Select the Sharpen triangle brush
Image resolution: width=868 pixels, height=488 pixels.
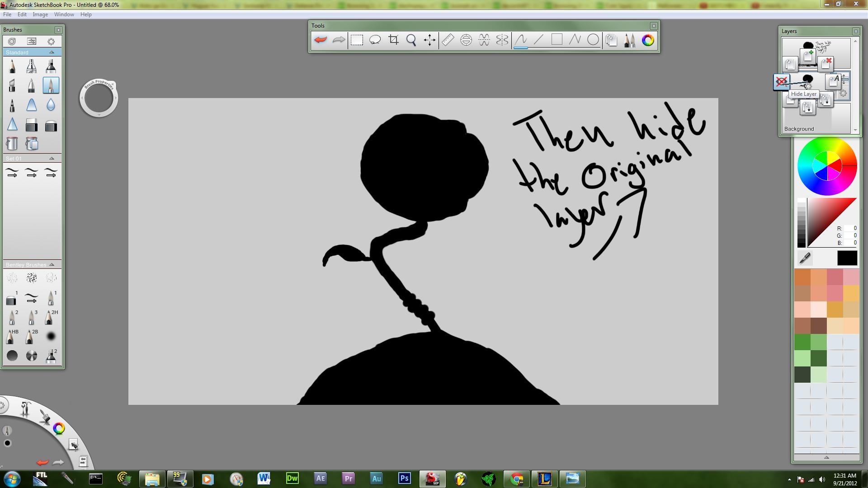(12, 125)
